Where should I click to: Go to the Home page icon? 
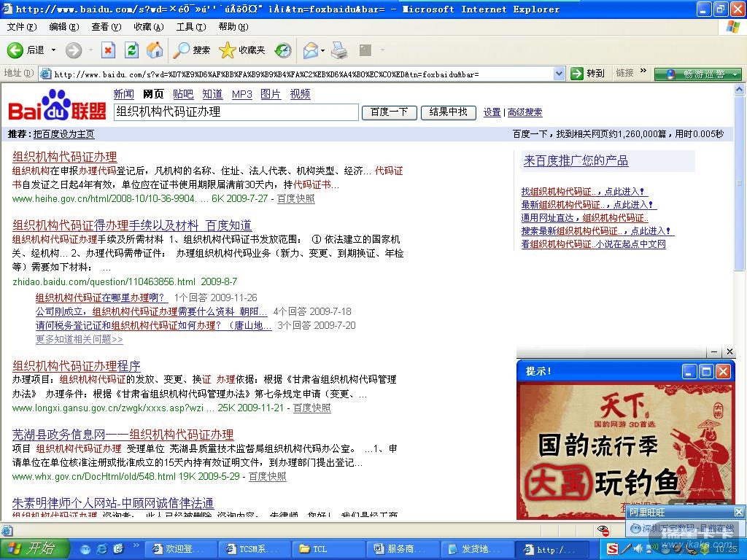154,50
